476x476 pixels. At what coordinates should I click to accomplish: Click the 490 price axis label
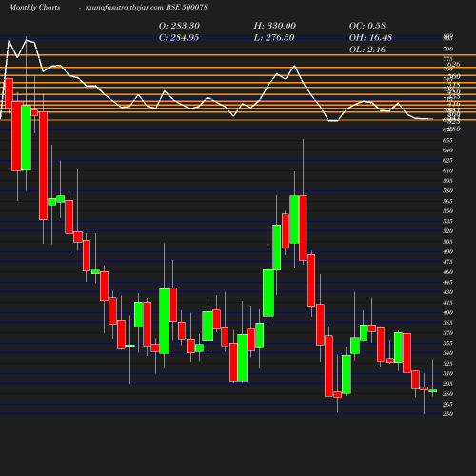(x=447, y=251)
